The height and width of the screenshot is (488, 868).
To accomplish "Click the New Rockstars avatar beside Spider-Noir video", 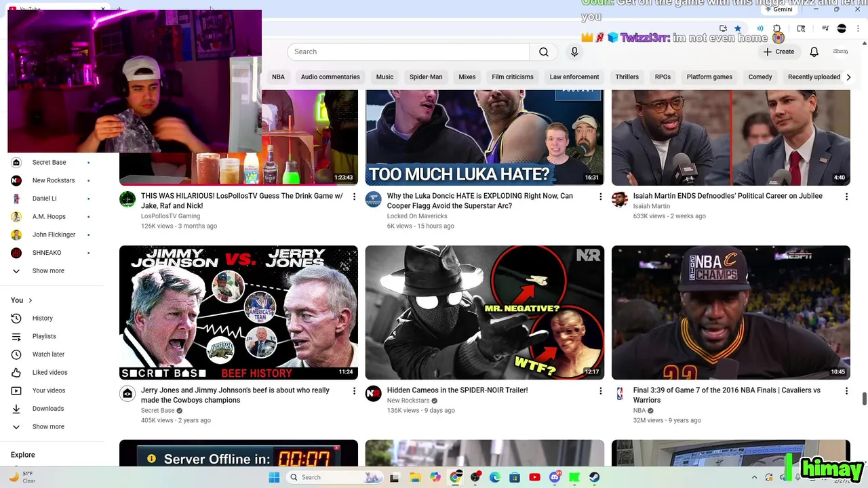I will point(374,393).
